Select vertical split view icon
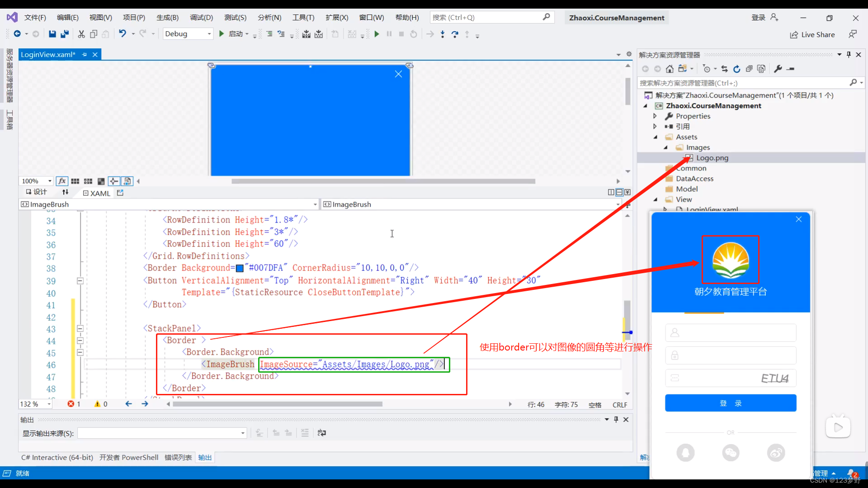The width and height of the screenshot is (868, 488). pyautogui.click(x=611, y=192)
